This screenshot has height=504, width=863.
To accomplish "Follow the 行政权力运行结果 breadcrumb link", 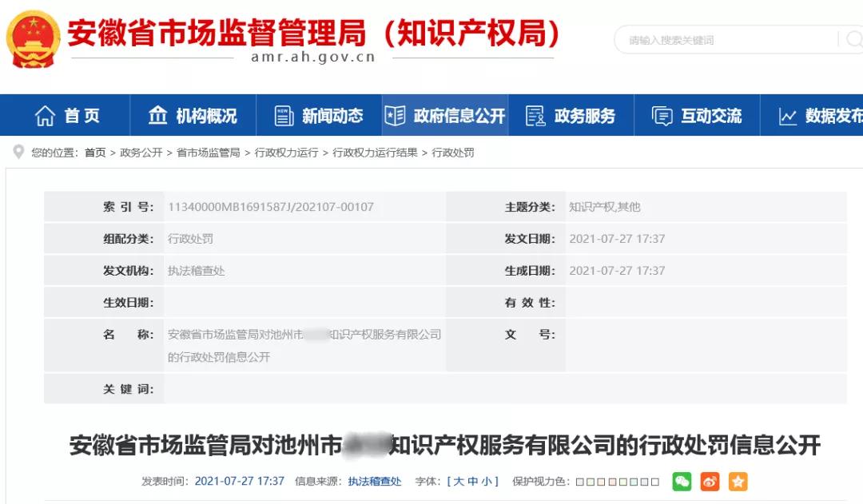I will pyautogui.click(x=375, y=153).
